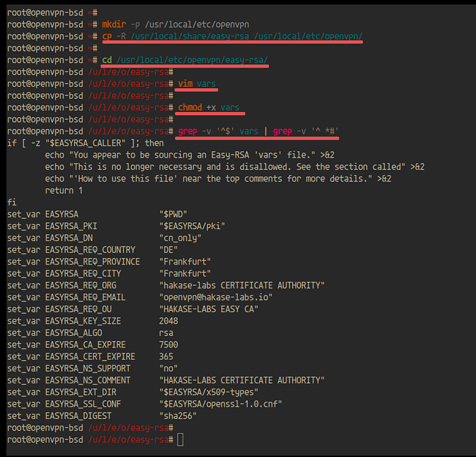Screen dimensions: 476x457
Task: Click the "HAKASE-LABS EASY CA" value
Action: [208, 309]
